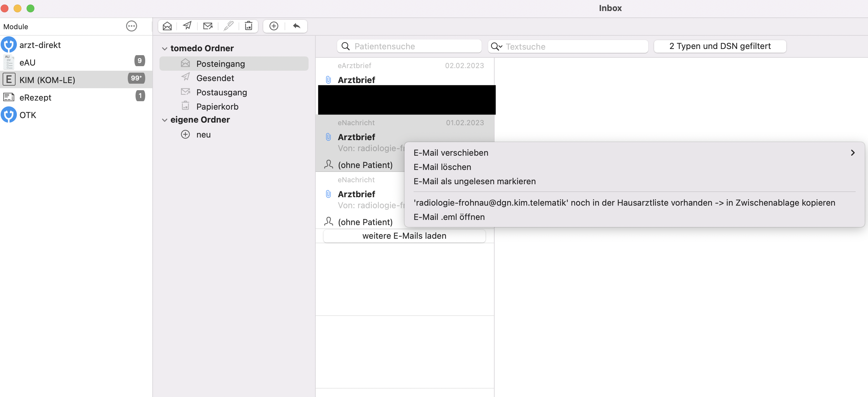
Task: Click attachment paperclip of 02.02.2023 Arztbrief
Action: [x=328, y=80]
